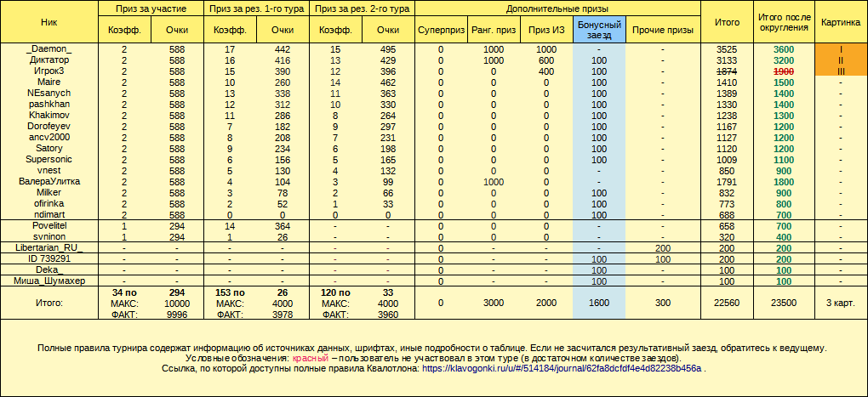This screenshot has width=868, height=397.
Task: Select the struck-through red total 1900
Action: click(784, 71)
